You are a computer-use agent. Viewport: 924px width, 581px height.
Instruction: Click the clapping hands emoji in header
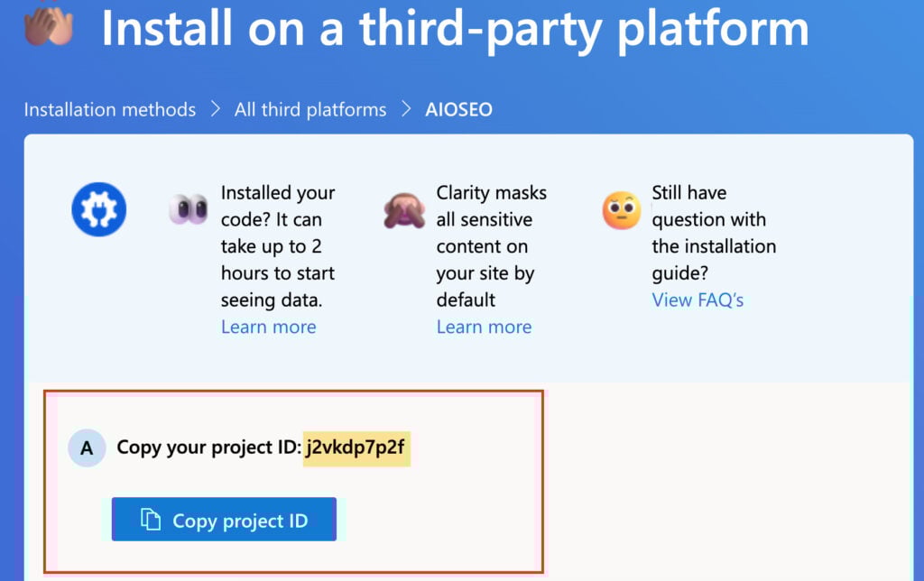[50, 24]
